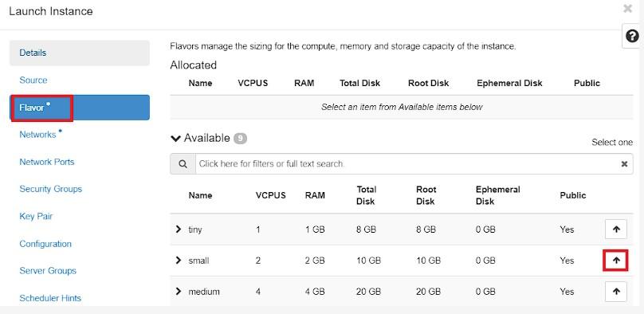Sort available flavors by VCPUS column

click(271, 195)
